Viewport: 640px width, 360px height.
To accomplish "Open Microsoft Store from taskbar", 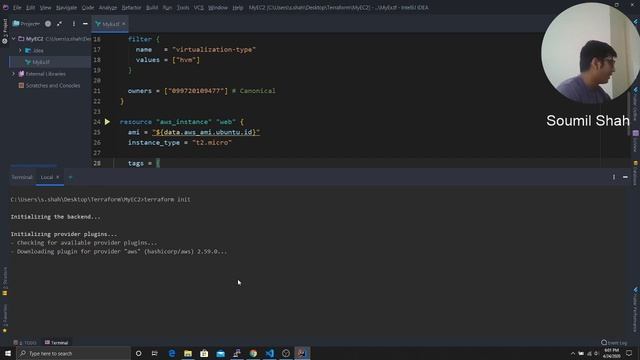I will coord(204,353).
